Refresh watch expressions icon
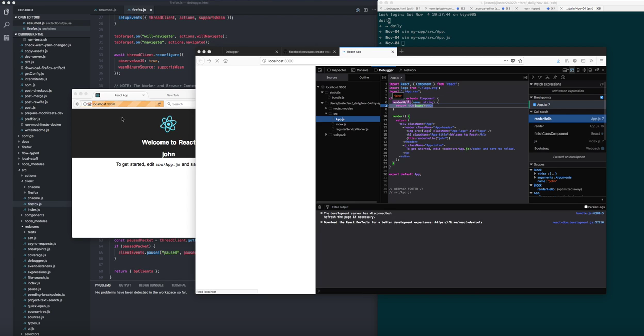This screenshot has height=336, width=644. tap(602, 84)
